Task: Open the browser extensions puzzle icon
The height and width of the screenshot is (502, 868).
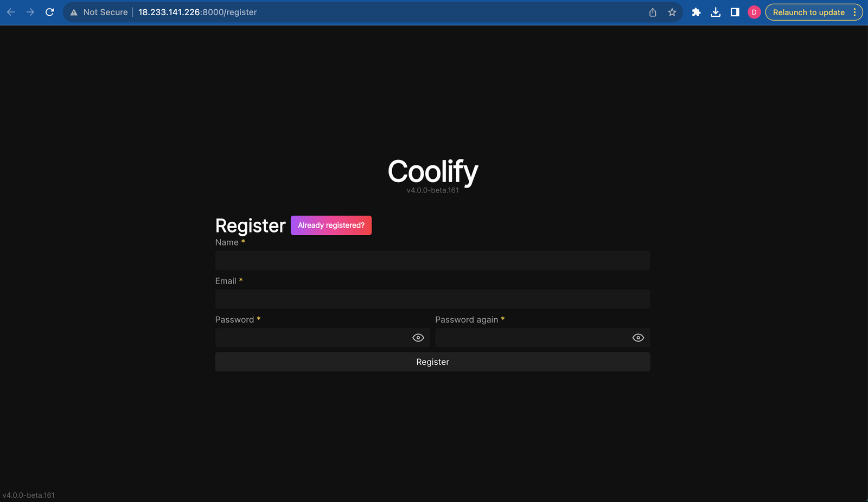Action: coord(696,12)
